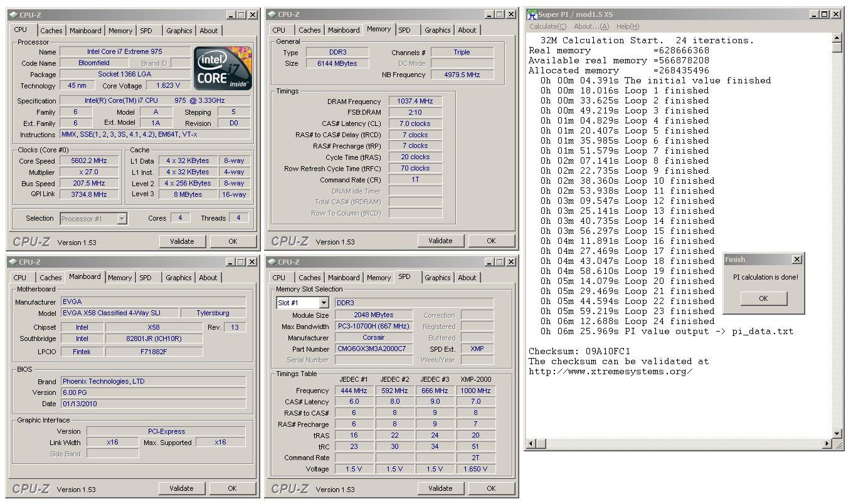Click the top-left CPU-Z window title icon
Viewport: 851px width, 504px height.
point(13,14)
